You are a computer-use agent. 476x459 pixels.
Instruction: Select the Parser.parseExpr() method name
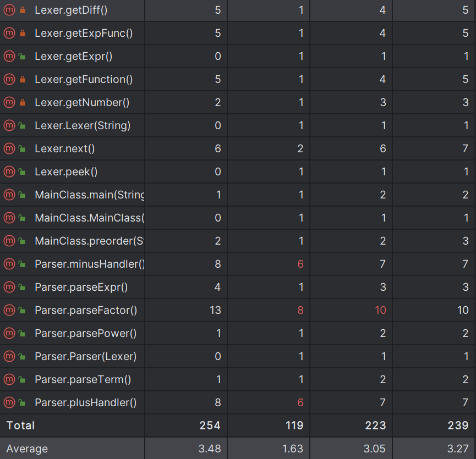[x=81, y=287]
